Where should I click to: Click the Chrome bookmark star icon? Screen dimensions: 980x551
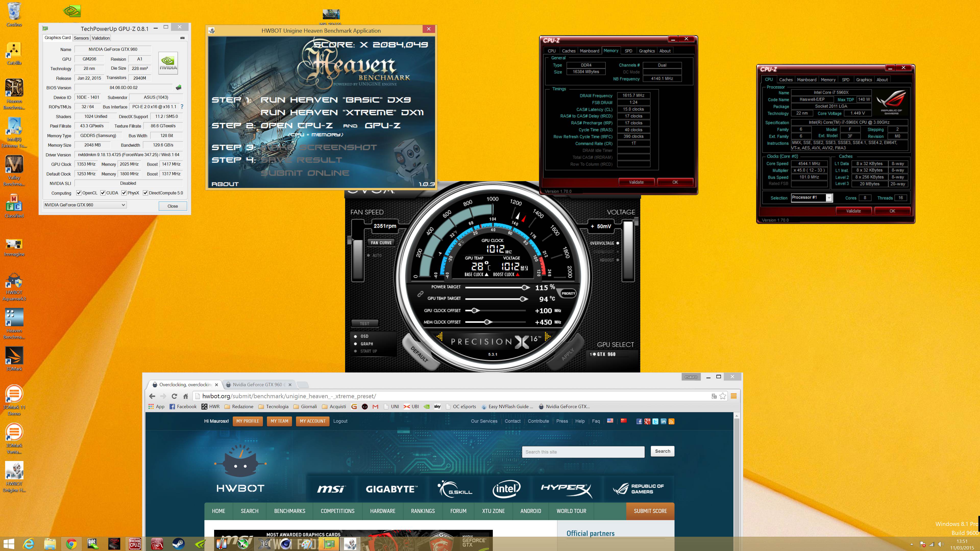723,396
